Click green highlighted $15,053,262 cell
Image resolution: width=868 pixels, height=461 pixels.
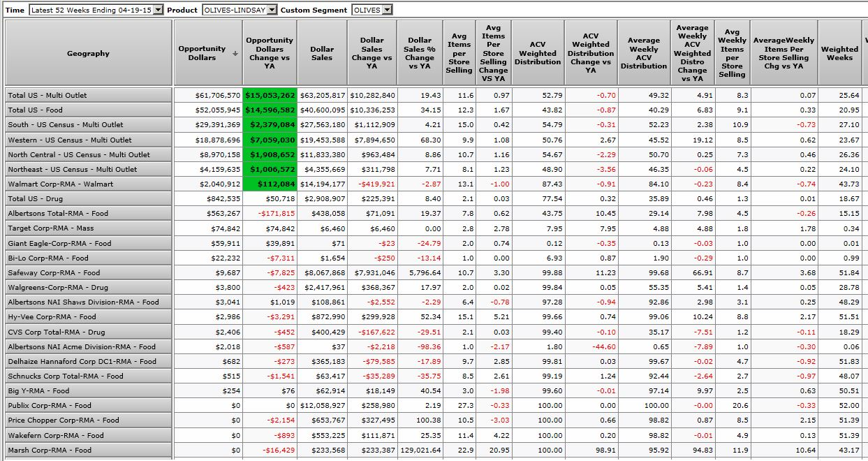click(x=270, y=95)
